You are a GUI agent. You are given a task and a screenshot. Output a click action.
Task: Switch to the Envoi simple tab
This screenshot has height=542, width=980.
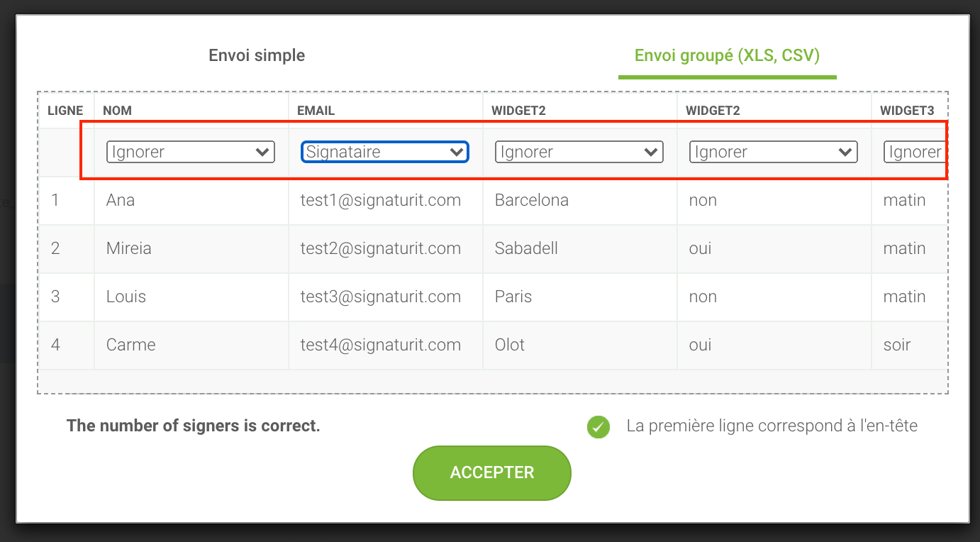click(257, 55)
